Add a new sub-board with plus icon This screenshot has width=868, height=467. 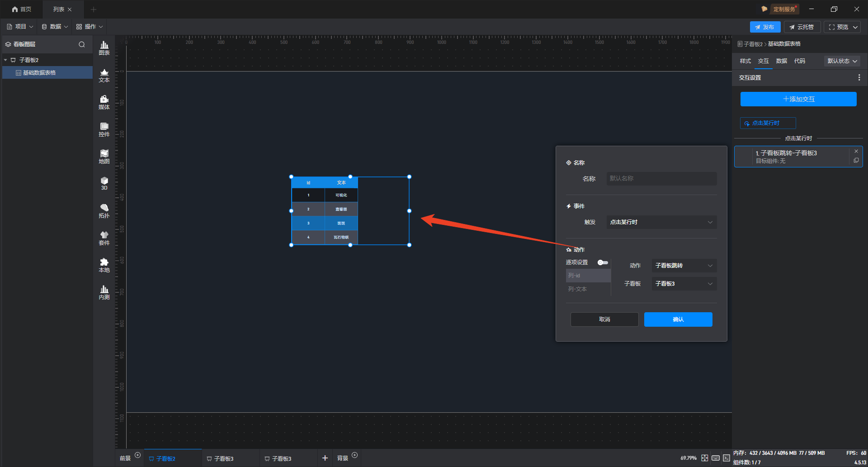point(325,458)
